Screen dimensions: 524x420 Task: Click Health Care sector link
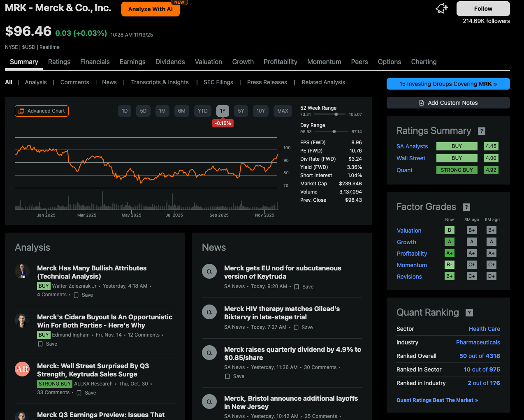point(485,329)
